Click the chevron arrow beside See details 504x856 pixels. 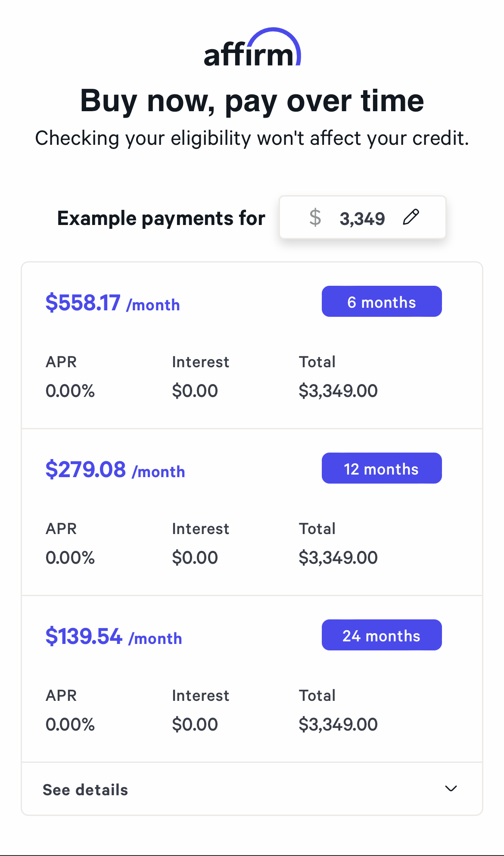click(451, 789)
